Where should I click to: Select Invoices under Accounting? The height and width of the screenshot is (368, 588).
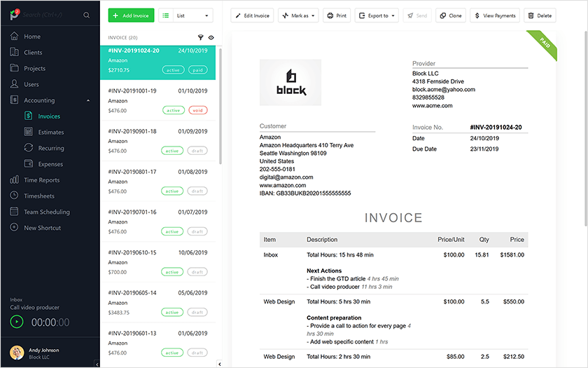point(49,116)
